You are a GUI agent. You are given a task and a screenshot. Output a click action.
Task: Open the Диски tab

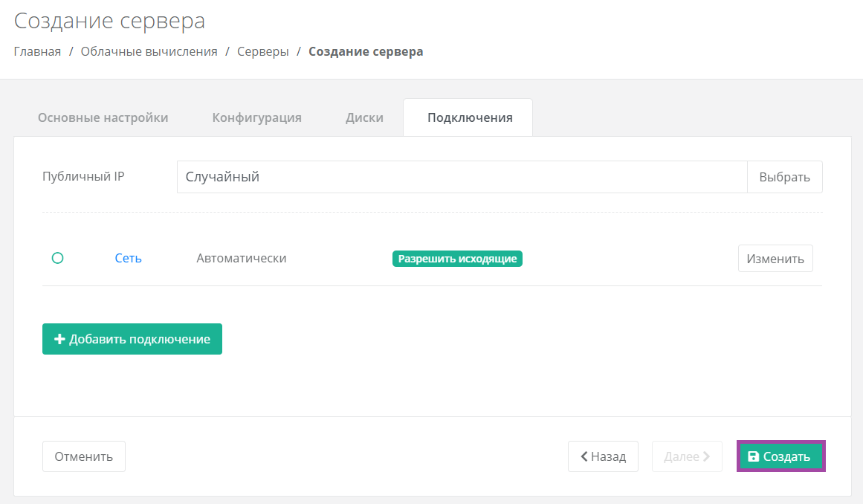[x=364, y=117]
